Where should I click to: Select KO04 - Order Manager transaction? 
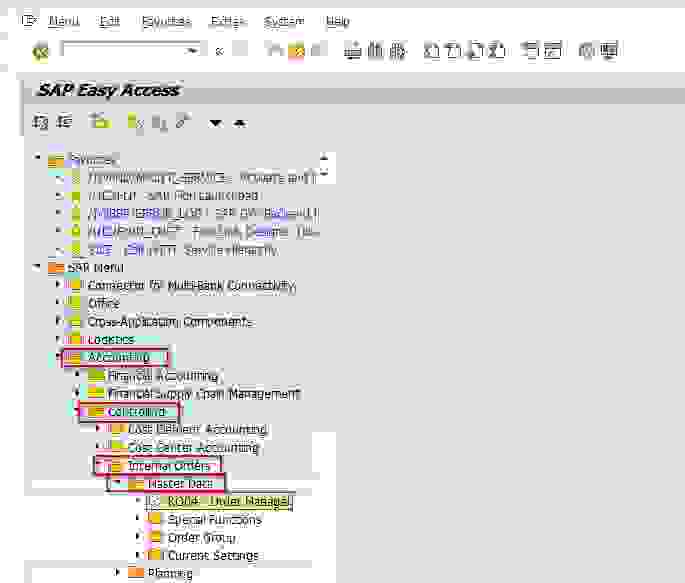[228, 501]
